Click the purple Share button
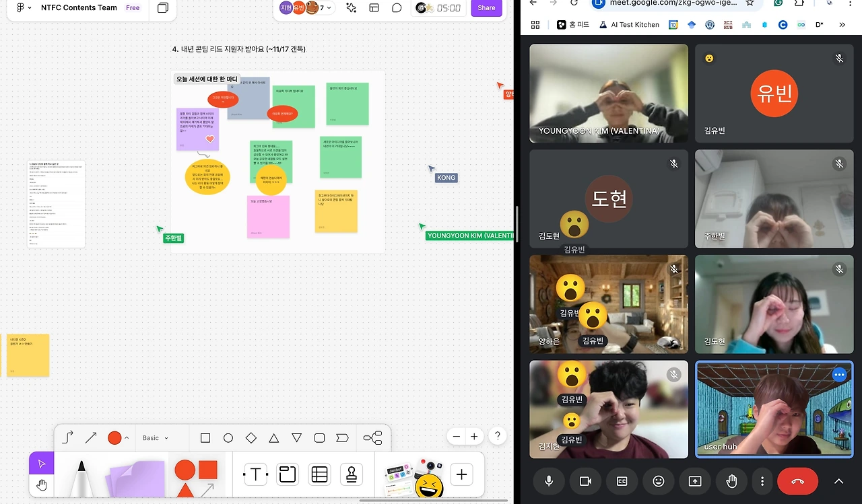Screen dimensions: 862x504 tap(486, 8)
